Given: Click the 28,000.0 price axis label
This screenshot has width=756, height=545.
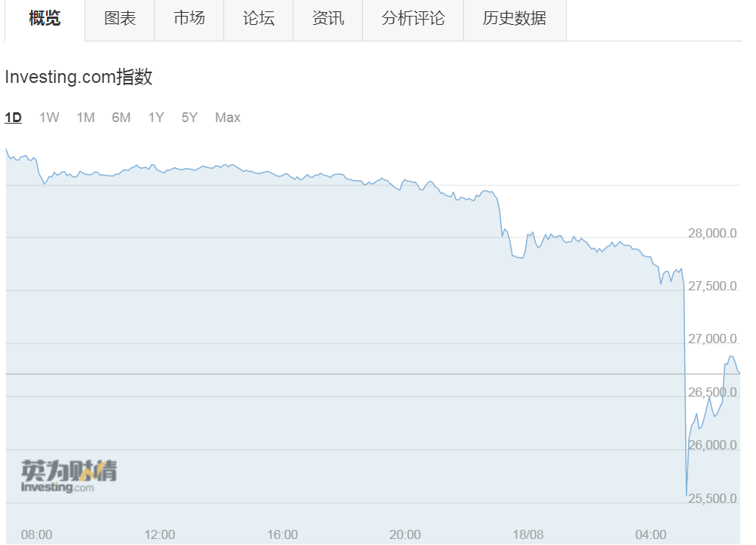Looking at the screenshot, I should tap(711, 234).
